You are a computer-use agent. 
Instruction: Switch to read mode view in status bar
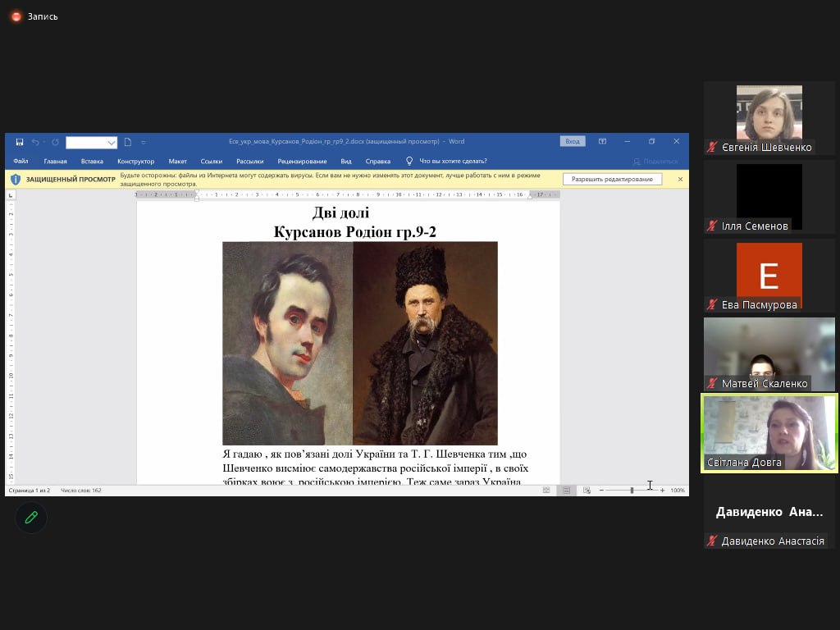click(546, 491)
